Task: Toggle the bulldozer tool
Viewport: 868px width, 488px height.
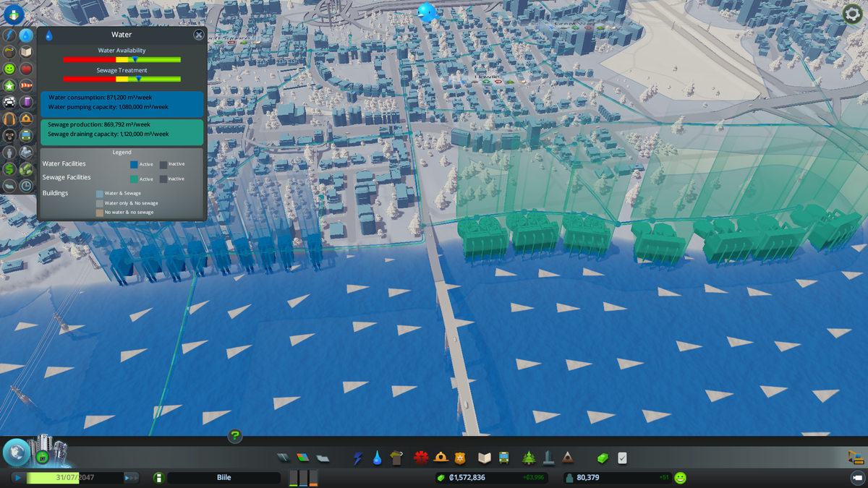Action: [856, 458]
